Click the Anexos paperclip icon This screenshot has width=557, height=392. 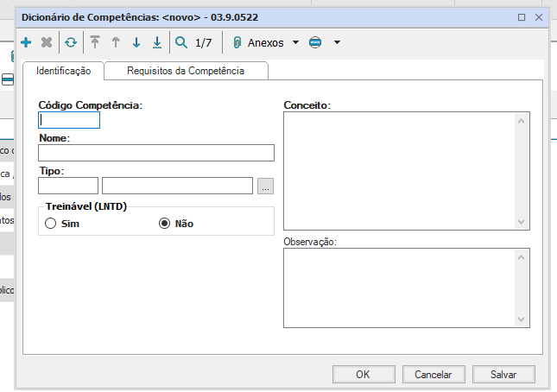click(x=237, y=42)
